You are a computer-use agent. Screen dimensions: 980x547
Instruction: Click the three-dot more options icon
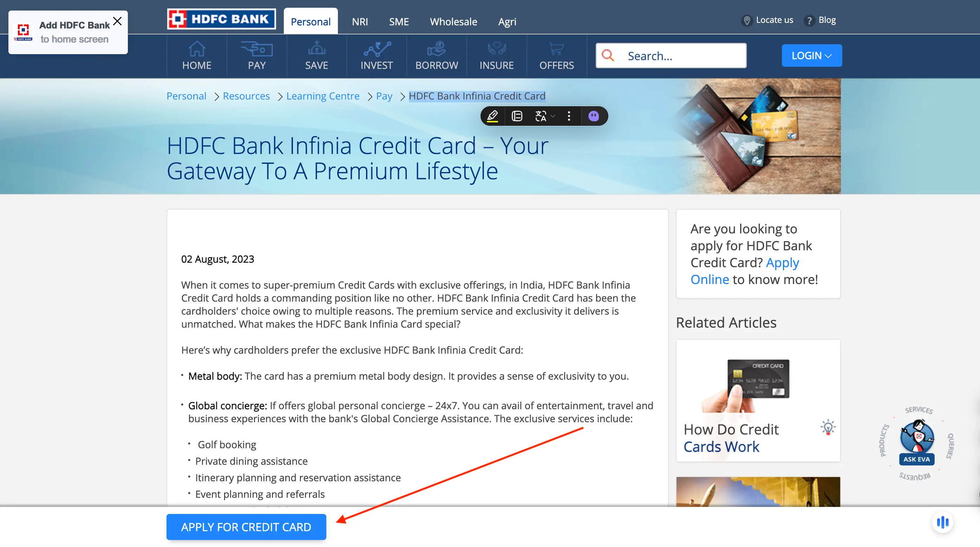569,115
